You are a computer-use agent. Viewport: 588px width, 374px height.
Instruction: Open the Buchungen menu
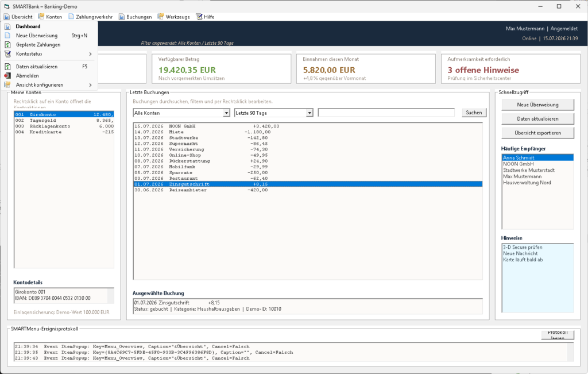pyautogui.click(x=136, y=17)
